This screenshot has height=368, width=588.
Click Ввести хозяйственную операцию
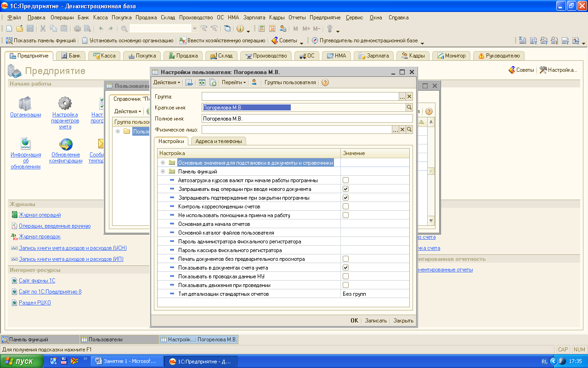[x=222, y=40]
